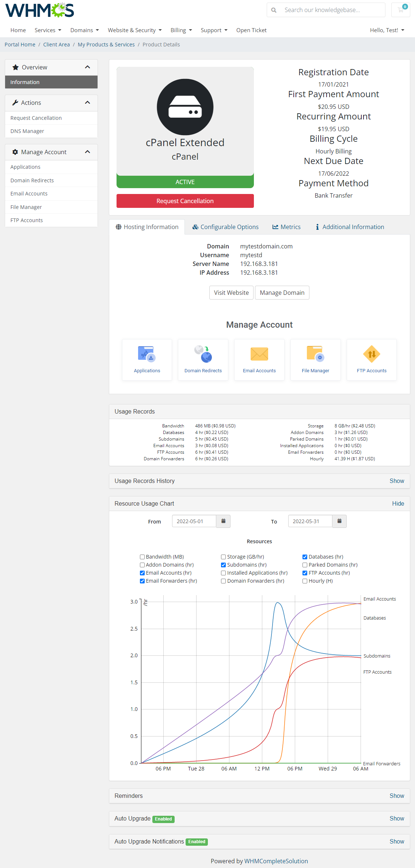The image size is (415, 868).
Task: Select Information in Overview sidebar
Action: (51, 82)
